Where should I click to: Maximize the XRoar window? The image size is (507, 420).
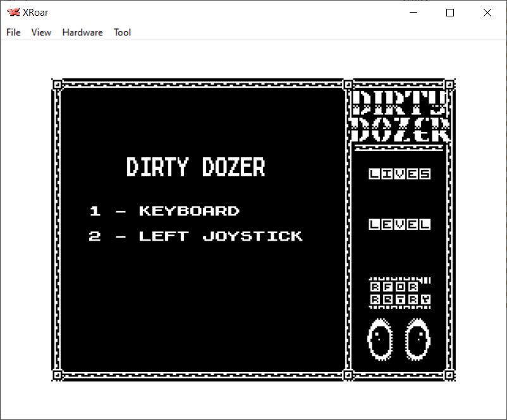point(450,13)
